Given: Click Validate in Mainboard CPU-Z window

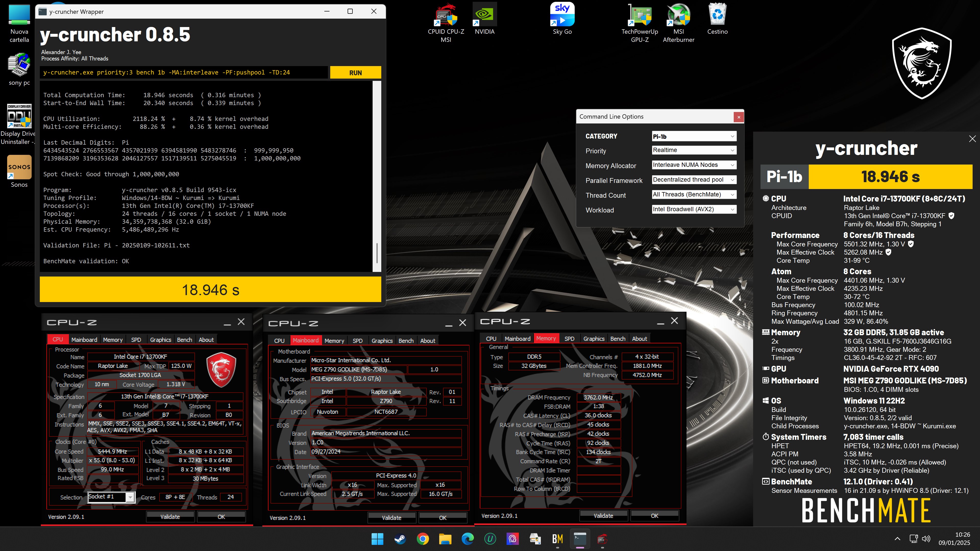Looking at the screenshot, I should (391, 518).
